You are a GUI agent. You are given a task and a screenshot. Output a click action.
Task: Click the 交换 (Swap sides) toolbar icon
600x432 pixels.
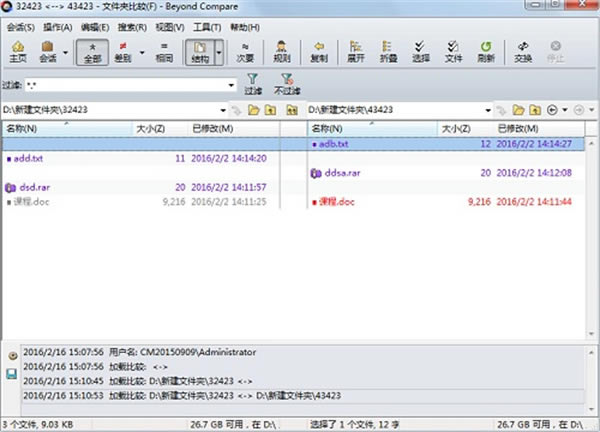523,50
